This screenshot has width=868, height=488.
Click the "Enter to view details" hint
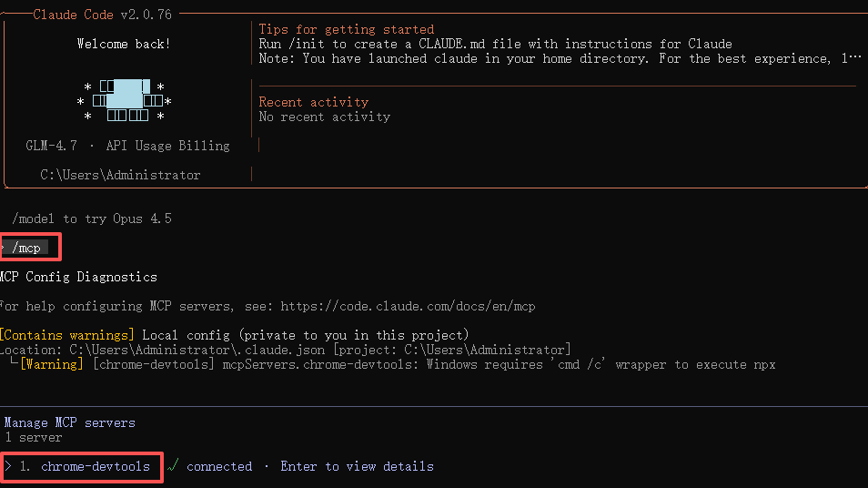point(357,466)
